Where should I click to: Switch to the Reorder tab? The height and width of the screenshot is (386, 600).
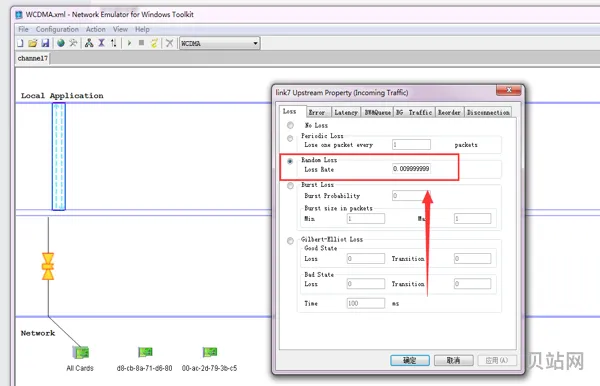[x=450, y=112]
